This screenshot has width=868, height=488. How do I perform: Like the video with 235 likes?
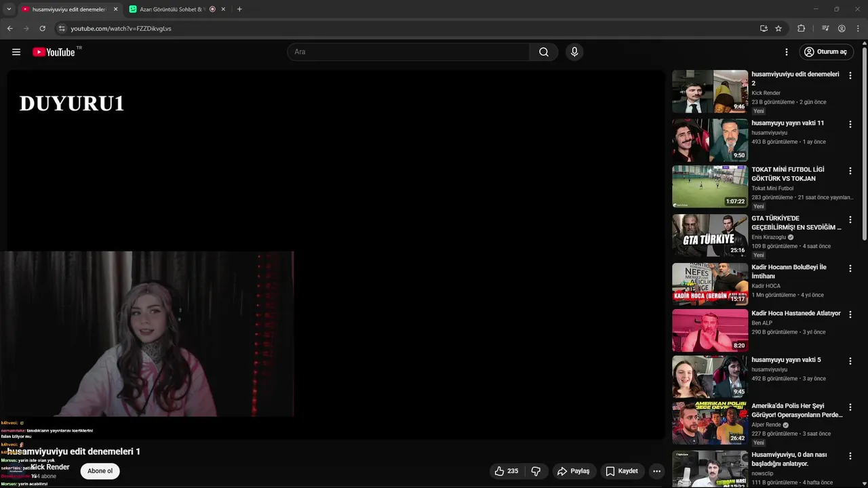pos(507,471)
